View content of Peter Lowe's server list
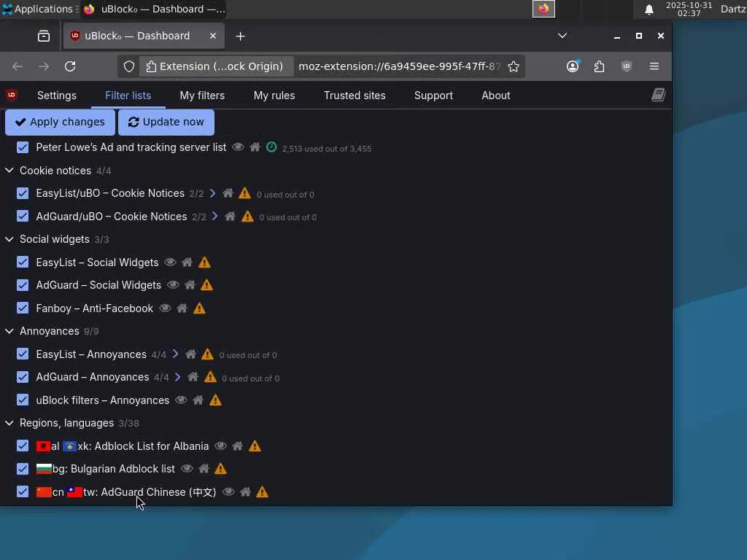 238,147
